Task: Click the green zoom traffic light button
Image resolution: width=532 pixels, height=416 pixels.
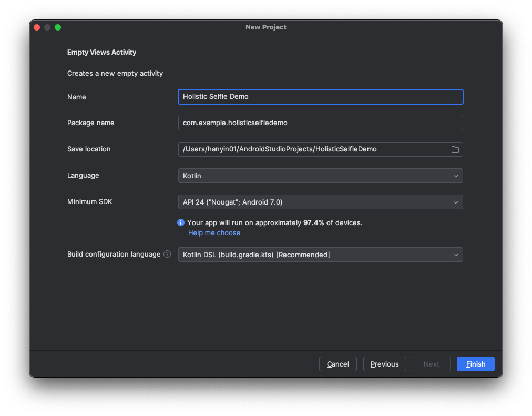Action: point(58,27)
